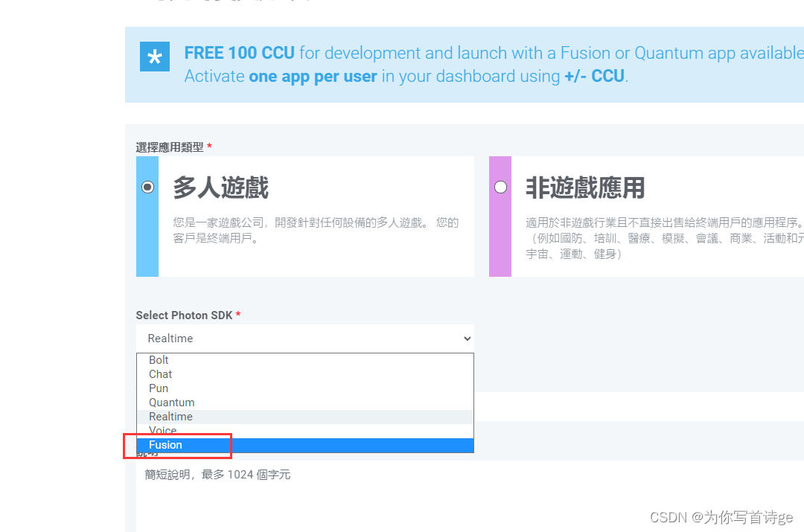
Task: Click the 非遊戲應用 card description text
Action: (x=665, y=238)
